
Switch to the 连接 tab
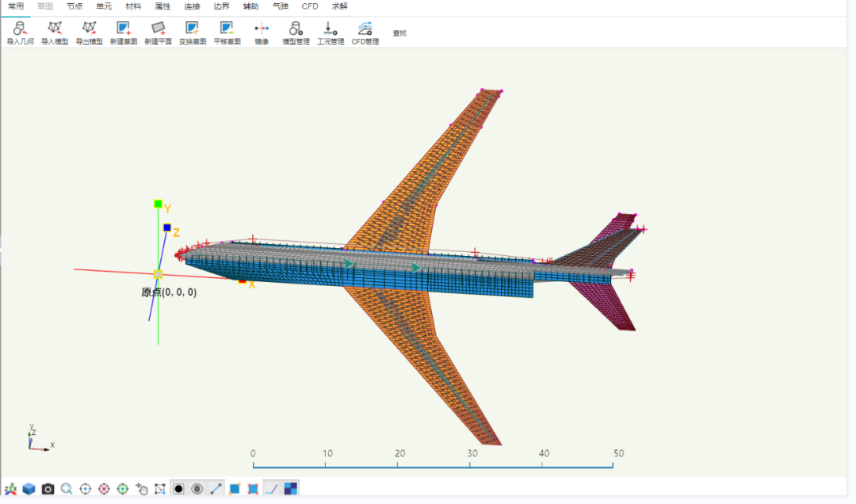(192, 6)
